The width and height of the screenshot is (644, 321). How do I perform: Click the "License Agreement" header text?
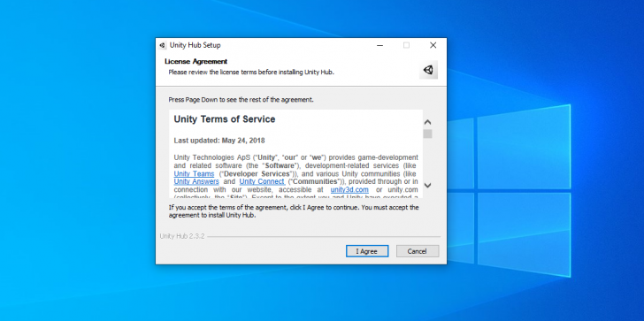coord(195,62)
